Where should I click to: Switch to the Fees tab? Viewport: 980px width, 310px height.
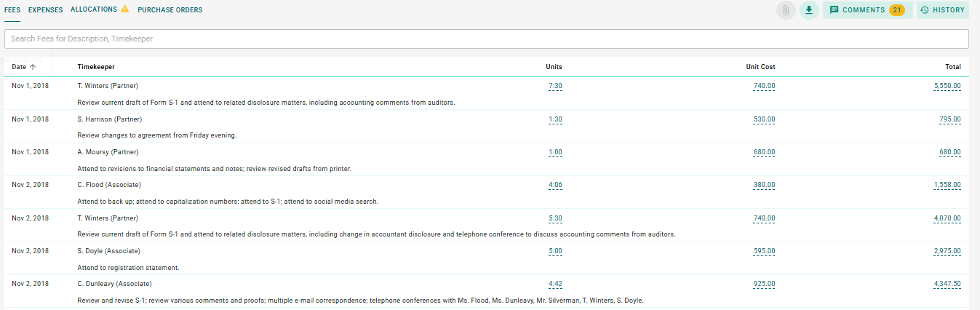pyautogui.click(x=12, y=10)
